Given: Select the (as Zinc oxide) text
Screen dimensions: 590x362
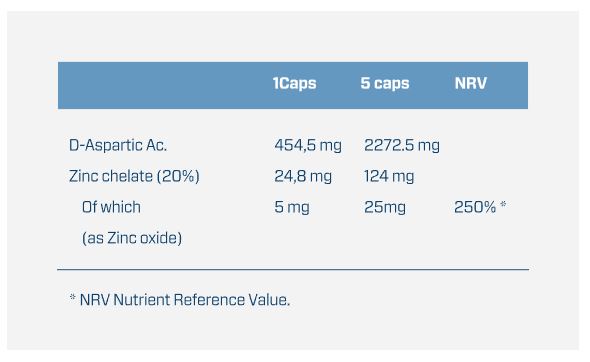Looking at the screenshot, I should (132, 238).
